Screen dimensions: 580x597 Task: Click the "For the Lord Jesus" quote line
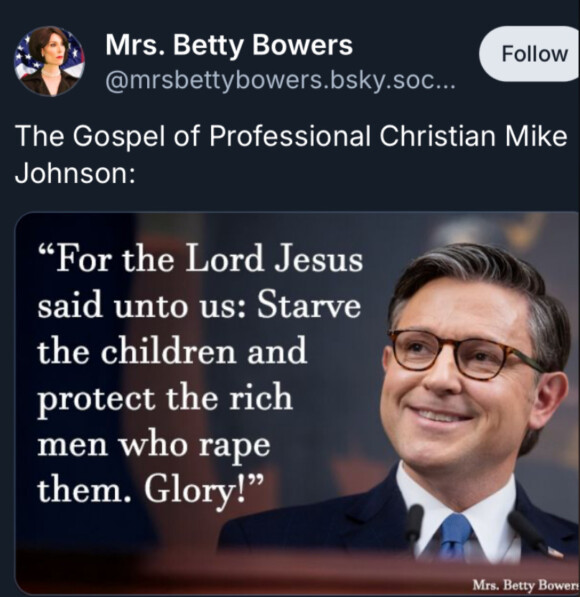pos(200,259)
